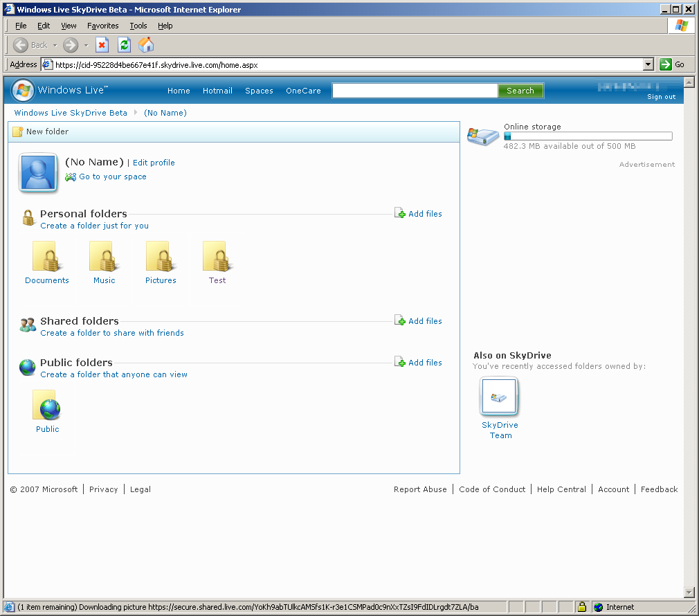Viewport: 699px width, 616px height.
Task: Click the online storage drive icon
Action: (483, 136)
